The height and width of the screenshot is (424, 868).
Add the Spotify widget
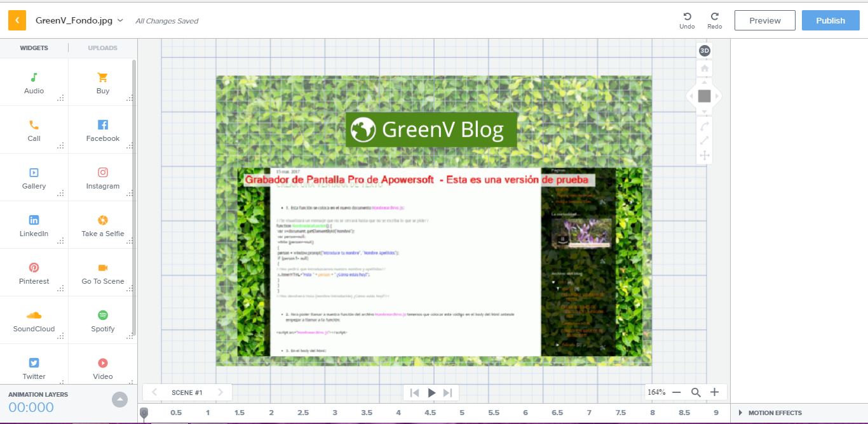point(102,321)
